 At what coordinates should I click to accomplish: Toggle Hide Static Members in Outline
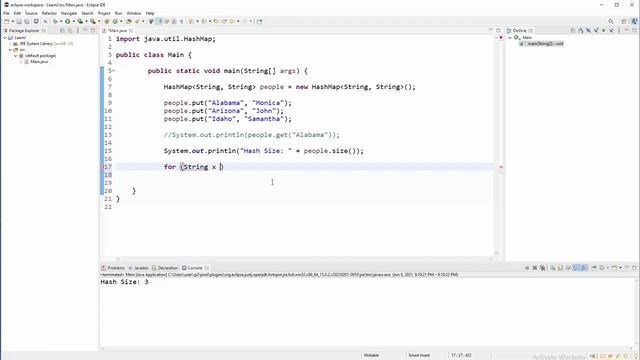pos(596,31)
